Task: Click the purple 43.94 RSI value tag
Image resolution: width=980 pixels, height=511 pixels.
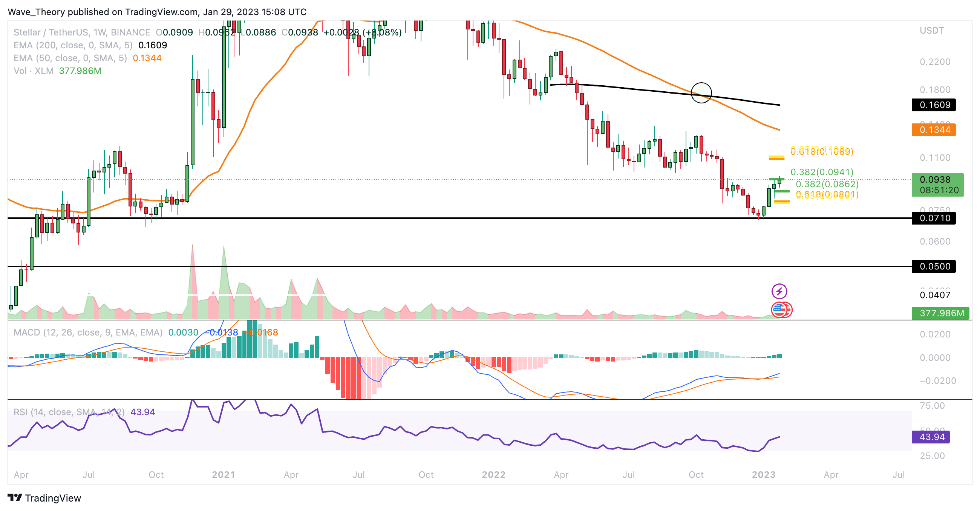Action: click(x=931, y=437)
